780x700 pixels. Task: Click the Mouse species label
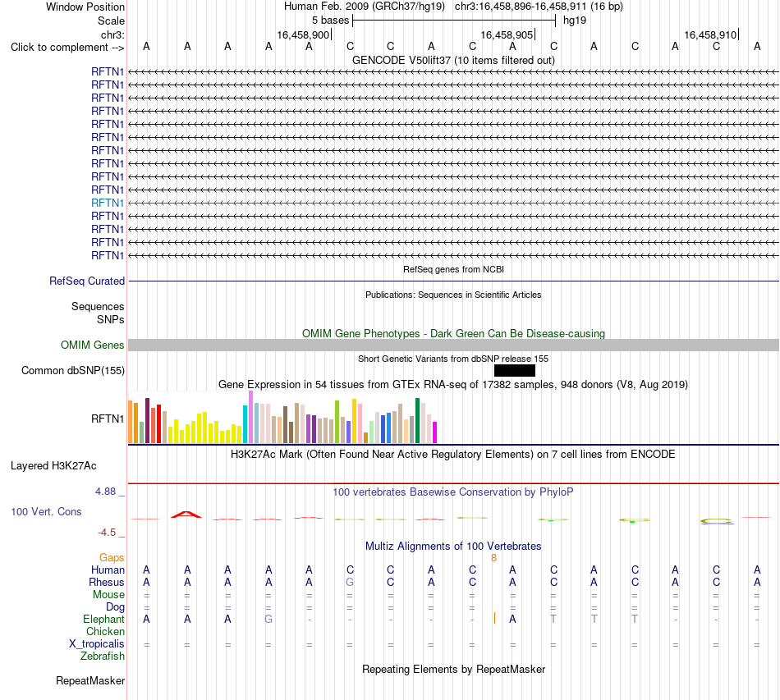coord(109,595)
